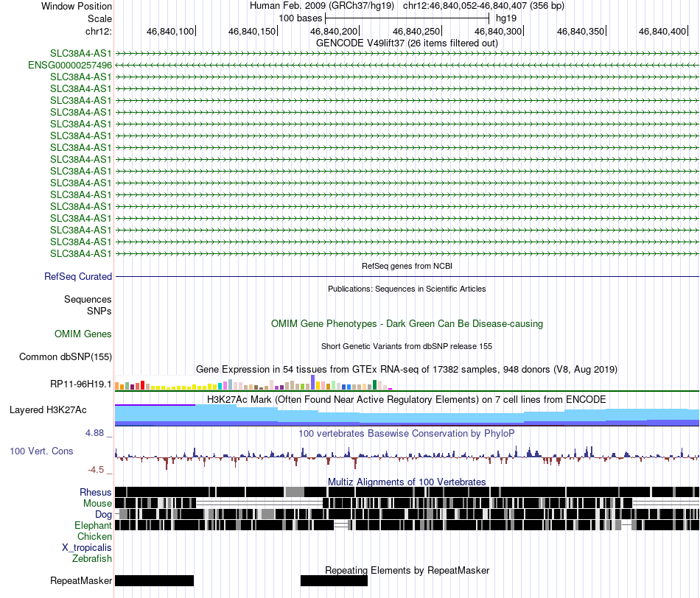The height and width of the screenshot is (598, 700).
Task: Click the Layered H3K27Ac track label
Action: 48,409
